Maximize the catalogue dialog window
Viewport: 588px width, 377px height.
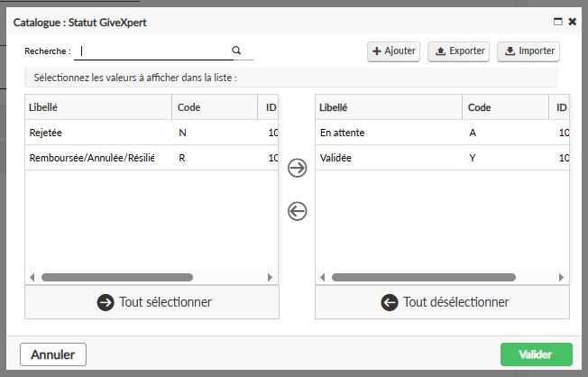click(x=557, y=21)
